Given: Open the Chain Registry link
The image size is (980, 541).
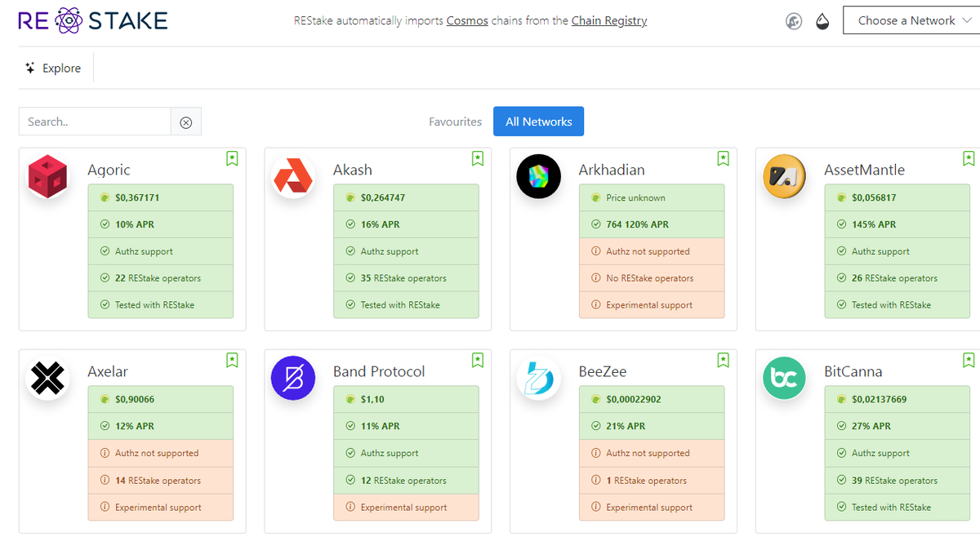Looking at the screenshot, I should tap(609, 20).
